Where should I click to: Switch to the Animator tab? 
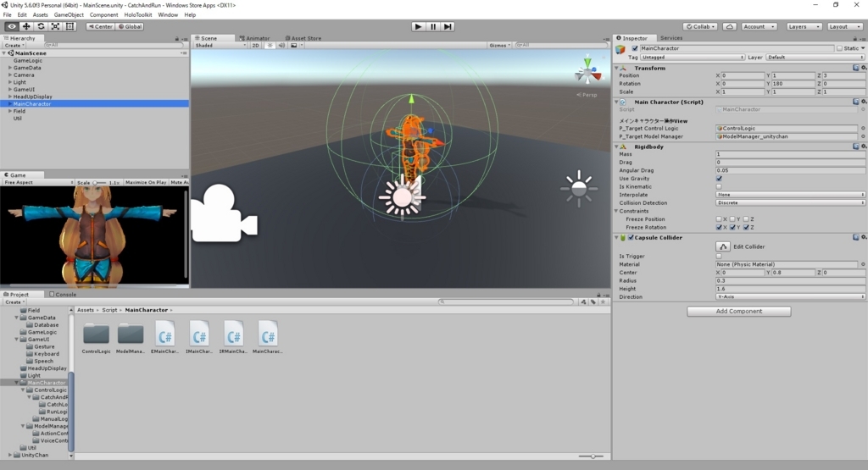pyautogui.click(x=254, y=38)
